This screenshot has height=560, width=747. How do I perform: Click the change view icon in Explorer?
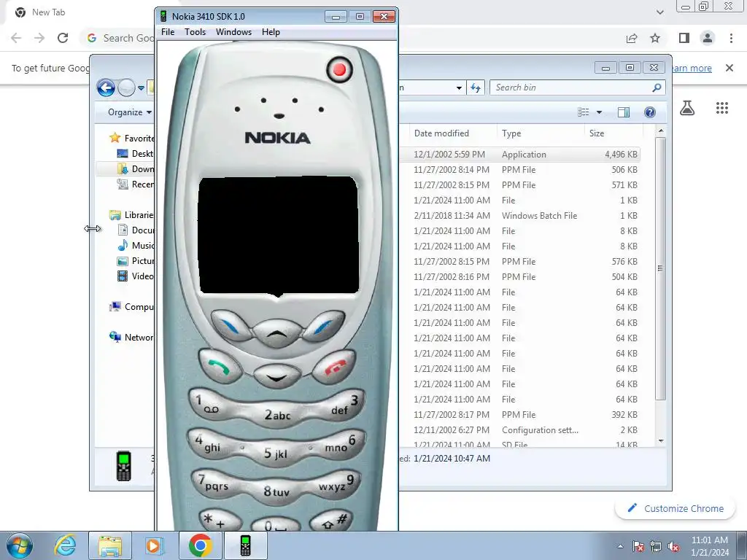pos(584,112)
